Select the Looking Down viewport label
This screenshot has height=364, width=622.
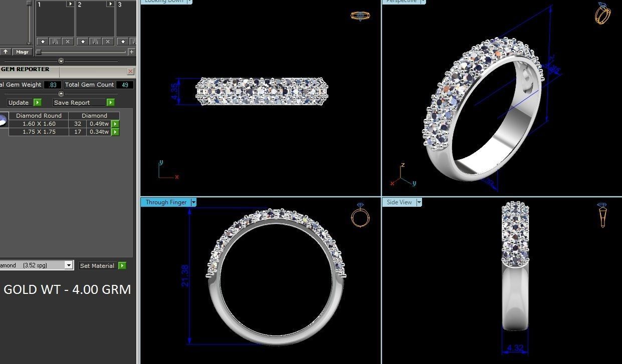coord(164,2)
